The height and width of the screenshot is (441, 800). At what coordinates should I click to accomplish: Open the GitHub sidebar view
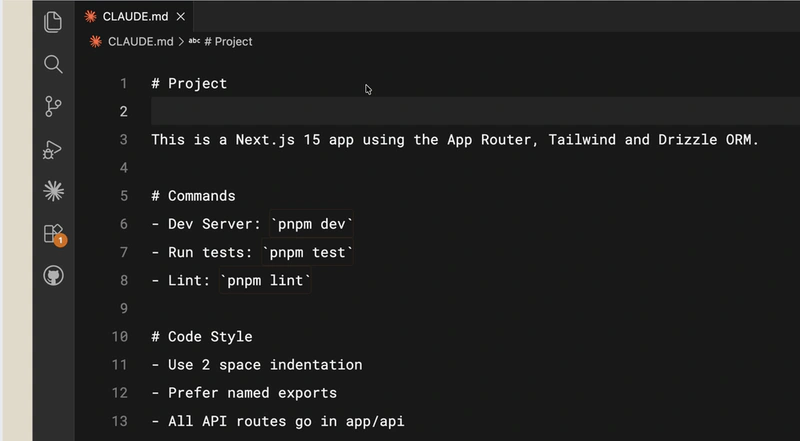coord(54,276)
